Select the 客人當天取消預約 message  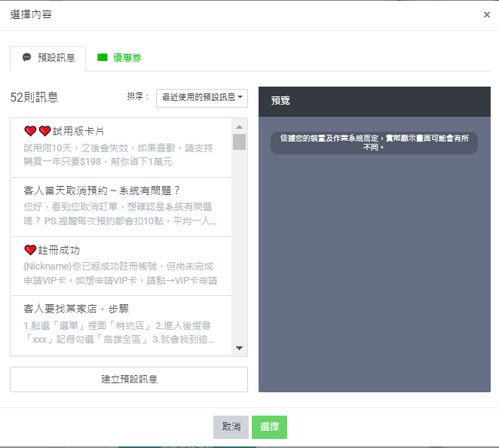pos(121,207)
